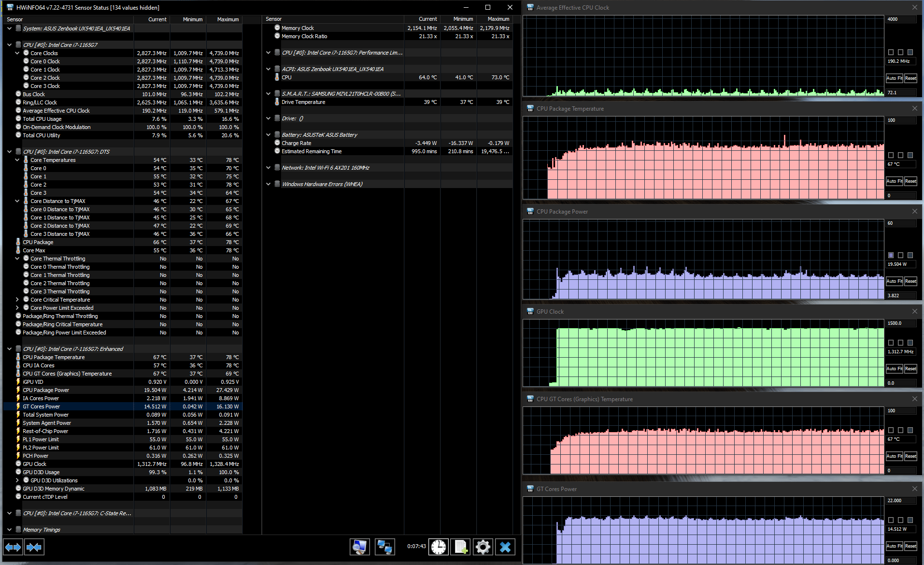Expand the Core Critical Temperature group
924x565 pixels.
click(17, 300)
